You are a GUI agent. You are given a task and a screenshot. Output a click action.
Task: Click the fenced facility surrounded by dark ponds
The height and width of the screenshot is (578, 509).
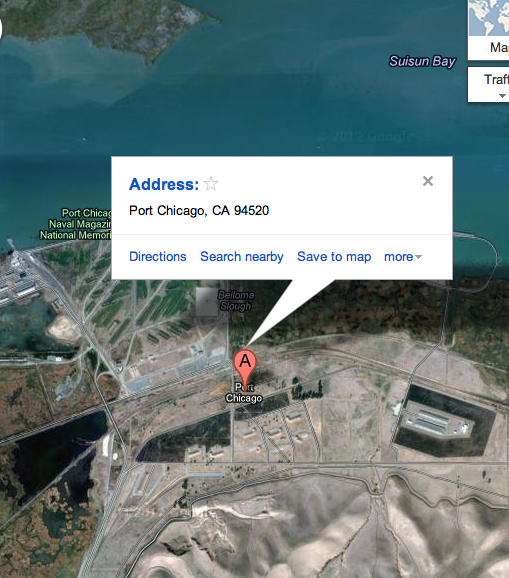click(437, 424)
